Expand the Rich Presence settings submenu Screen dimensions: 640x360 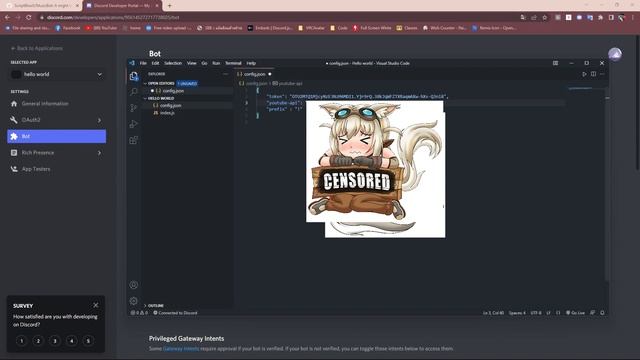pyautogui.click(x=99, y=153)
